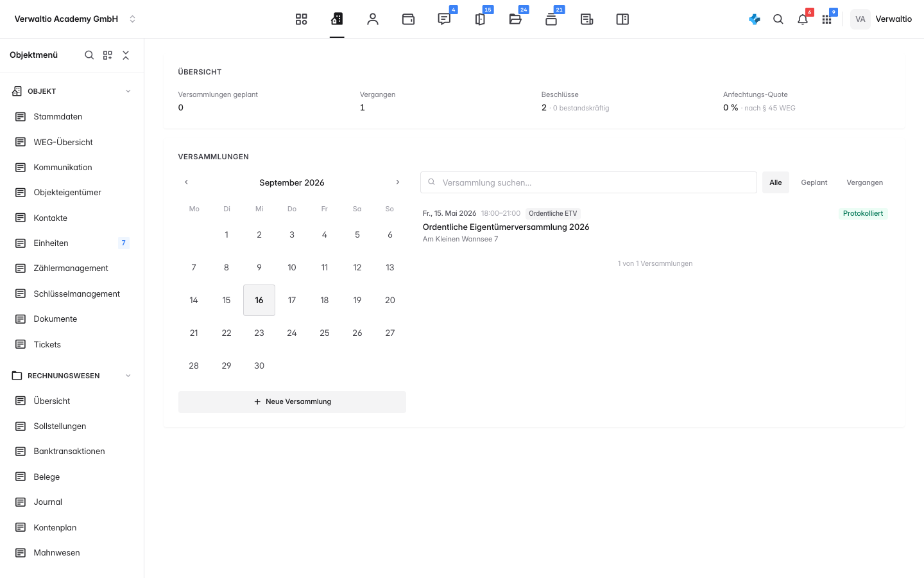Select September 16 in the calendar
The height and width of the screenshot is (578, 924).
pos(259,300)
